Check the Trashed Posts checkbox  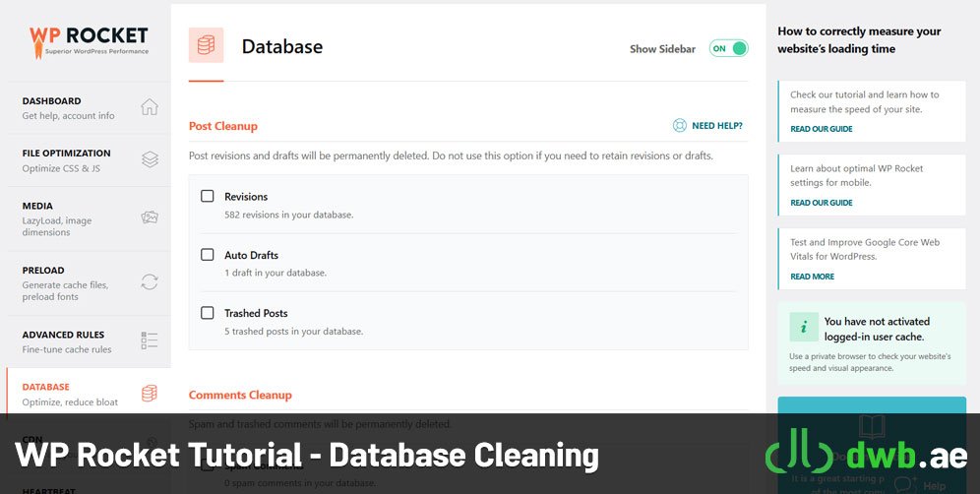(208, 313)
